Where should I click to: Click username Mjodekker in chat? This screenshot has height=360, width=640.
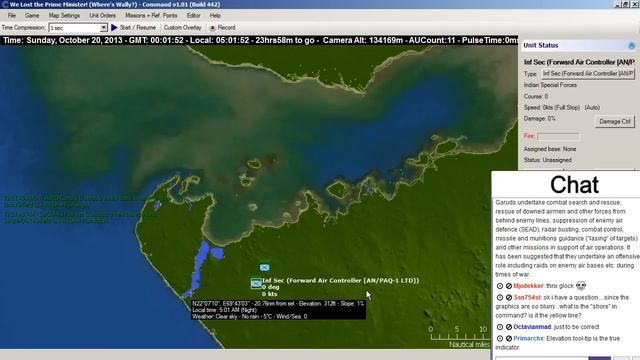529,286
